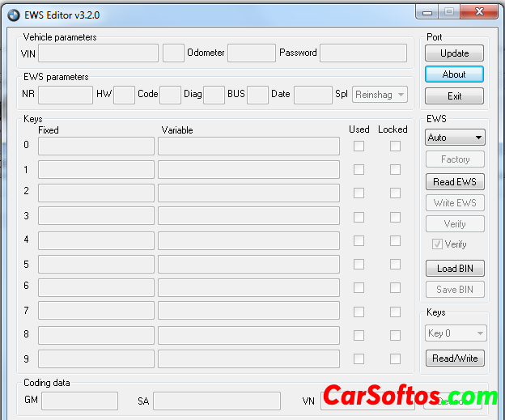Tick the Used checkbox for key 0
505x420 pixels.
[x=359, y=146]
